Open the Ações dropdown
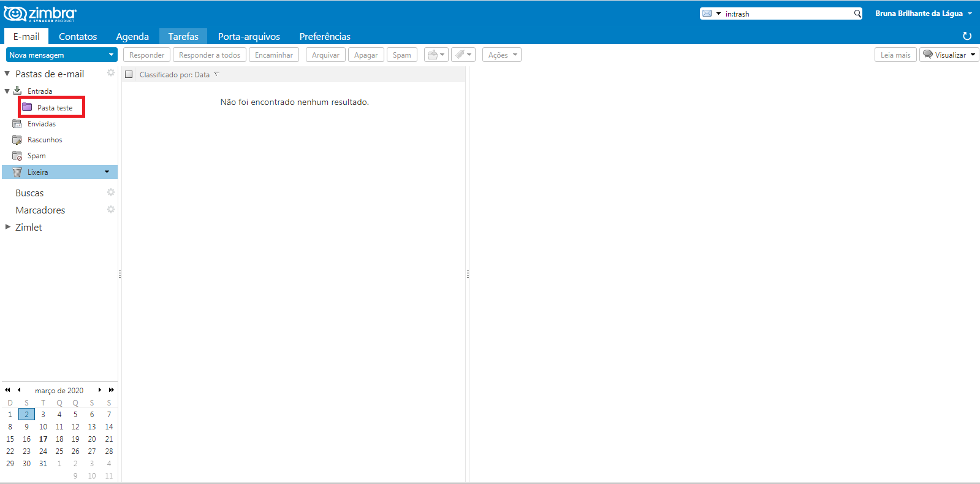This screenshot has width=980, height=484. click(502, 55)
